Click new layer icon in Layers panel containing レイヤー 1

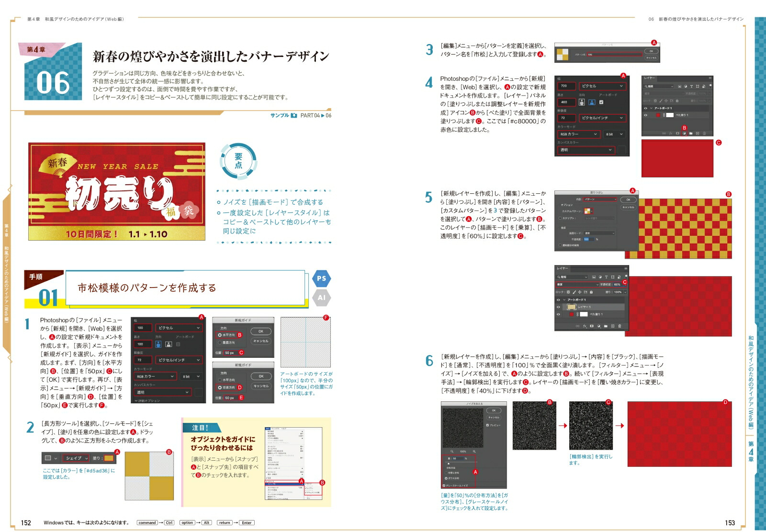613,326
